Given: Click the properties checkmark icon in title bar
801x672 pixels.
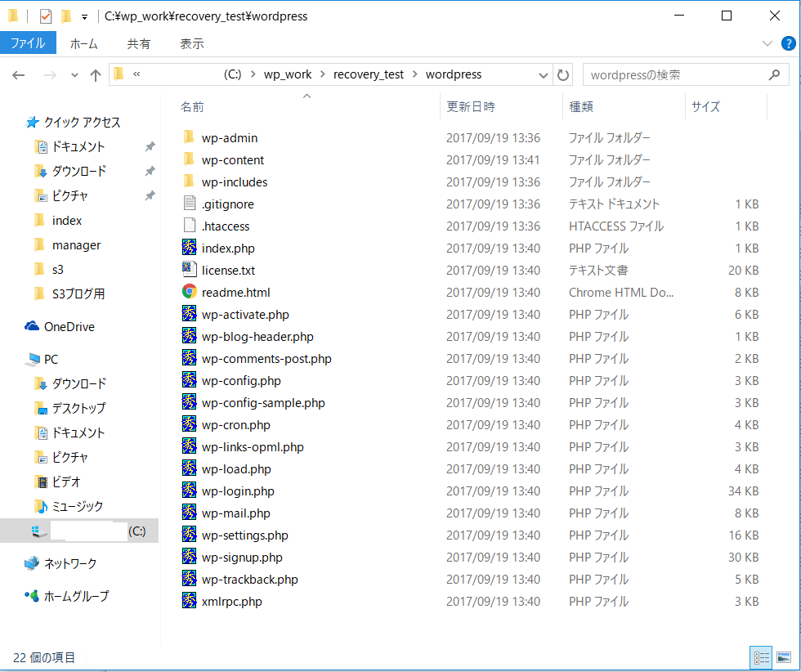Looking at the screenshot, I should click(46, 16).
